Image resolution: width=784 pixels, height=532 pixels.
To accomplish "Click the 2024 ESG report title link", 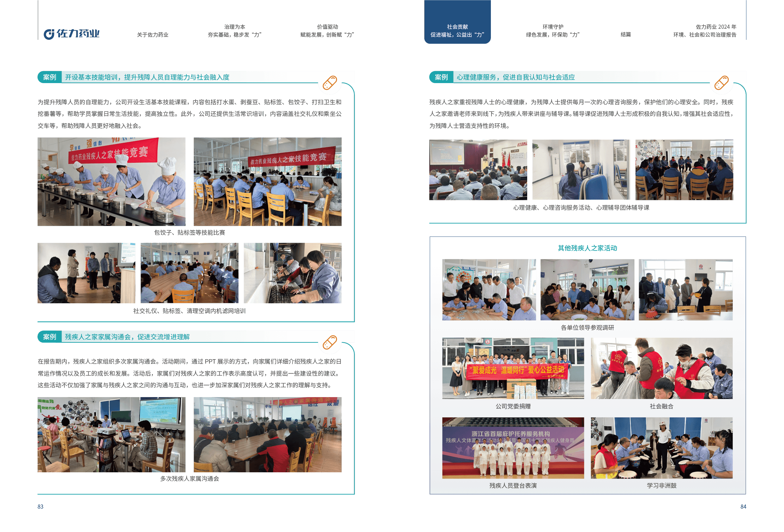I will pyautogui.click(x=704, y=31).
